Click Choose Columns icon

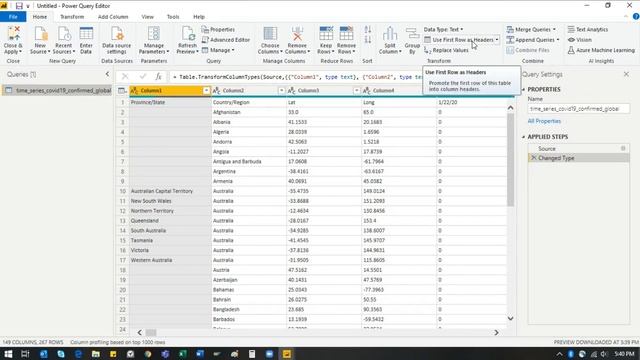(x=270, y=33)
